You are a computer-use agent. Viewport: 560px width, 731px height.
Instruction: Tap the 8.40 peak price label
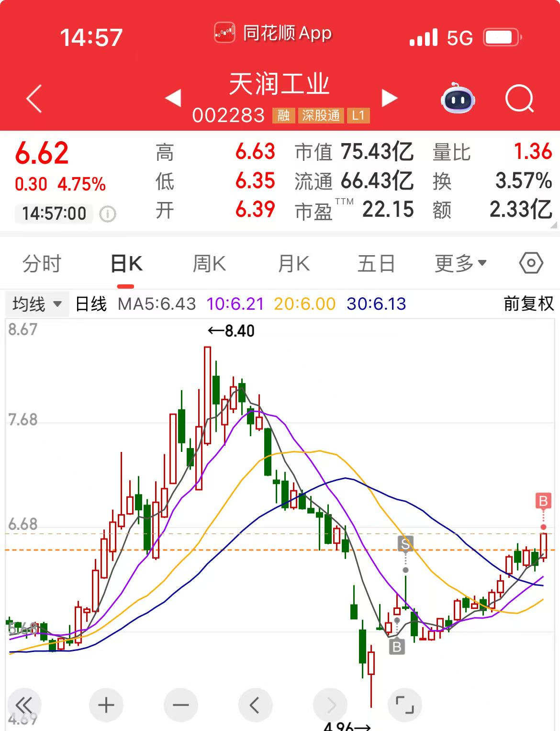[231, 331]
